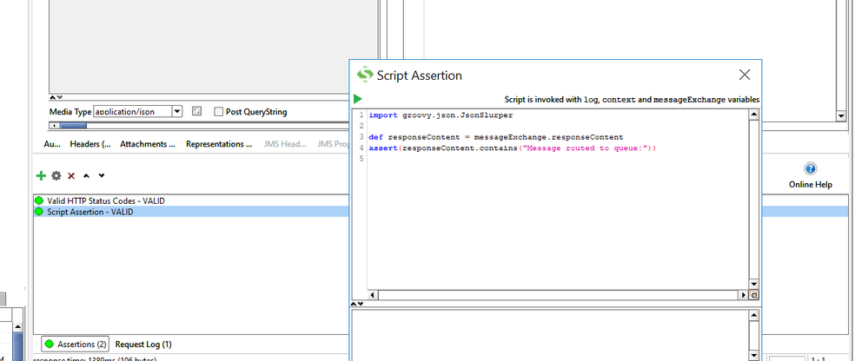Select the Script Assertion - VALID row
Image resolution: width=868 pixels, height=361 pixels.
coord(89,212)
